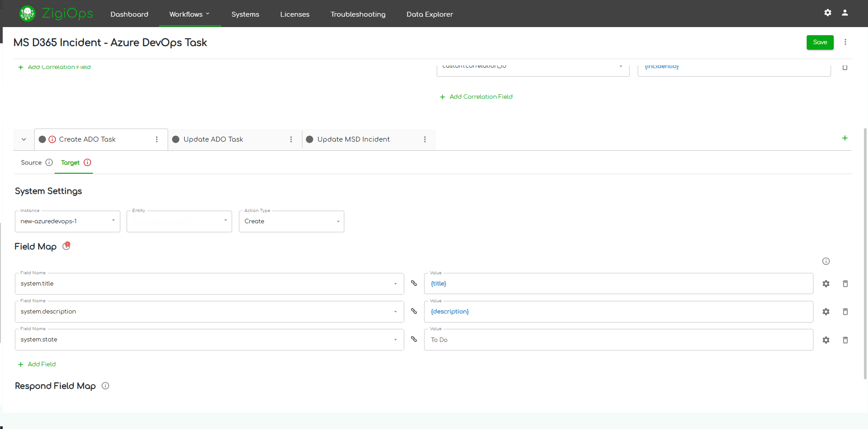Image resolution: width=868 pixels, height=429 pixels.
Task: Show Respond Field Map info icon
Action: (x=105, y=386)
